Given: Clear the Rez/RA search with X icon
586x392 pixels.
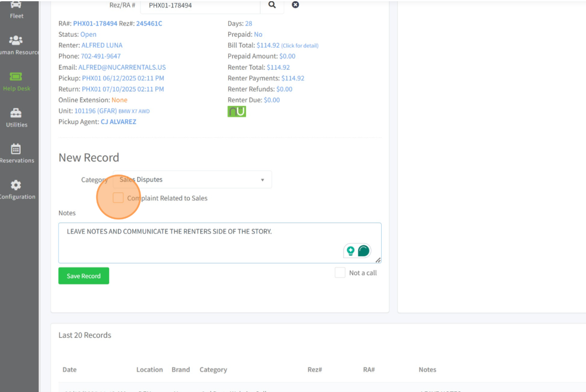Looking at the screenshot, I should (x=295, y=5).
